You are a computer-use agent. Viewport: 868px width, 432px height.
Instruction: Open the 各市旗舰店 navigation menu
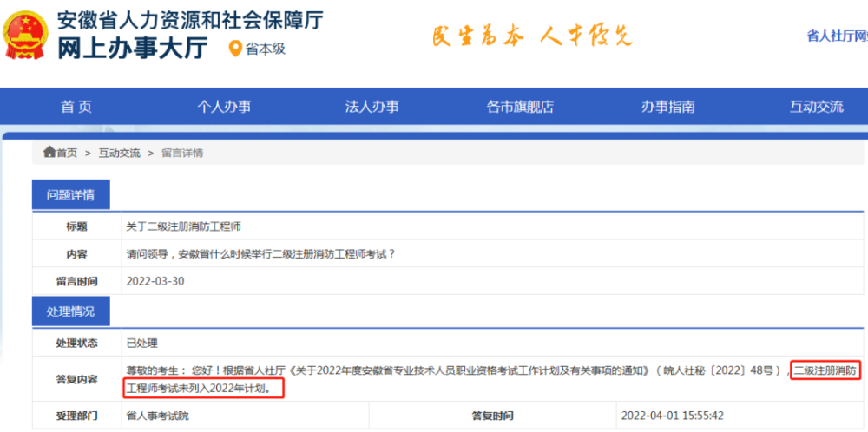pyautogui.click(x=520, y=107)
